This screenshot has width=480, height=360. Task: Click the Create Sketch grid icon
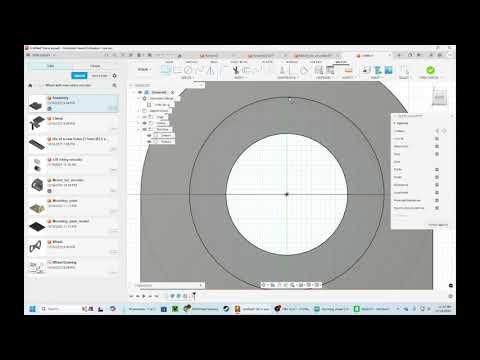166,70
